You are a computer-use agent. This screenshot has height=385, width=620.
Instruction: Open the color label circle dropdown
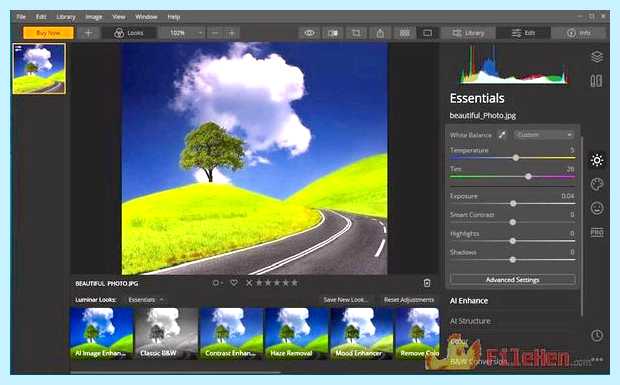217,283
